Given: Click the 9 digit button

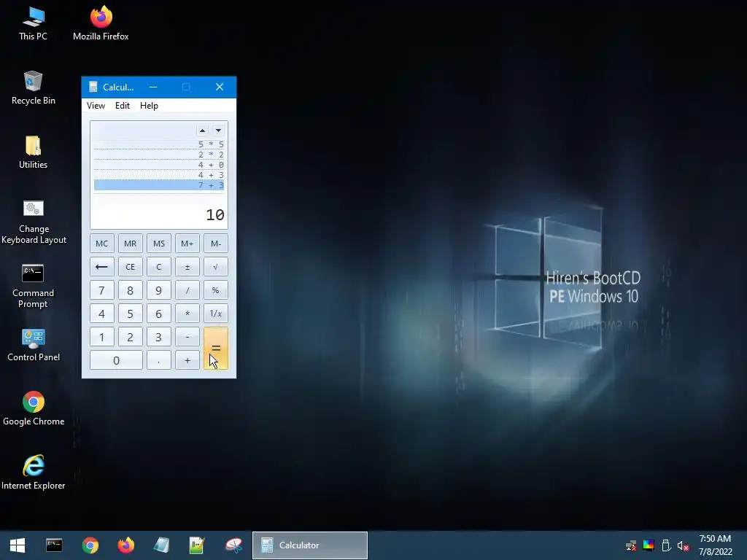Looking at the screenshot, I should point(158,290).
